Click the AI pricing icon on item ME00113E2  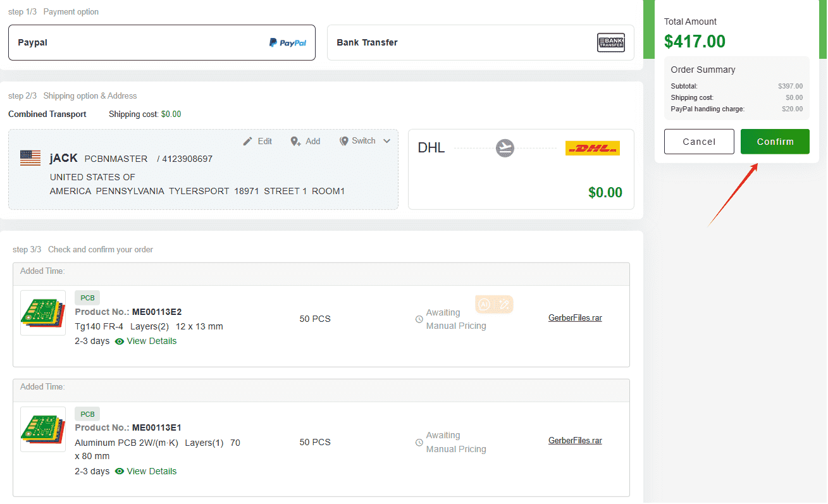click(485, 304)
